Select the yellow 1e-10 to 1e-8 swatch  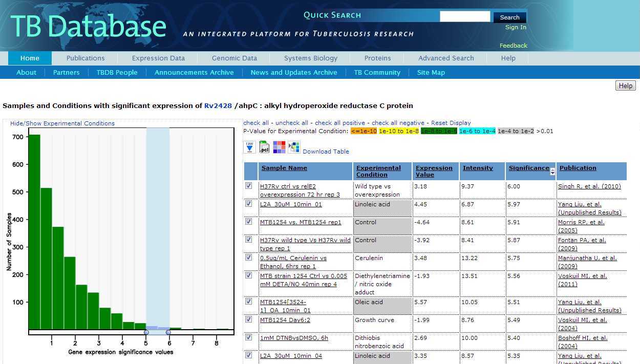pyautogui.click(x=399, y=131)
